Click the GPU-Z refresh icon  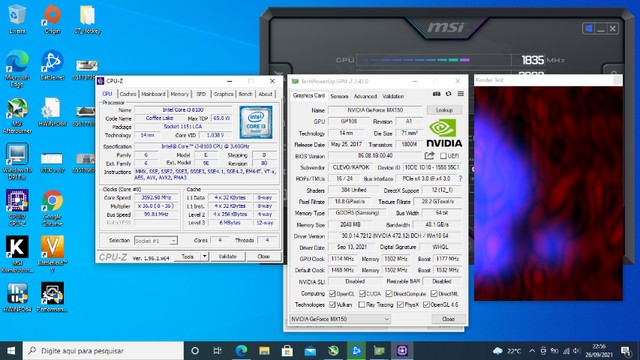448,94
